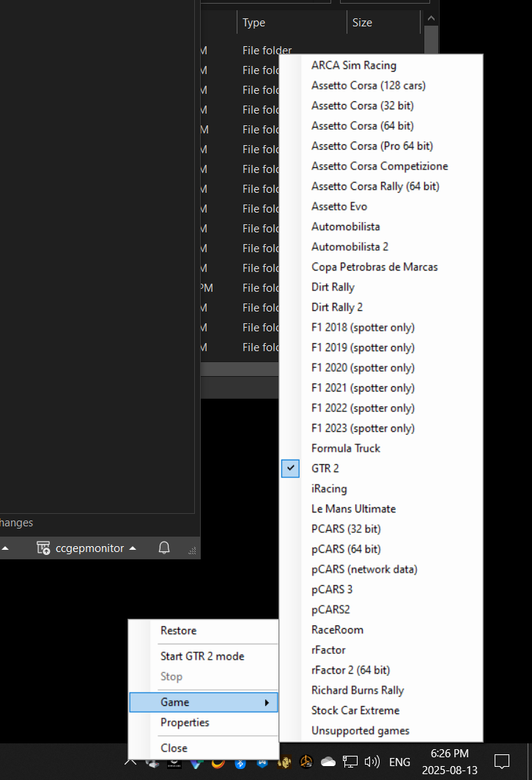Show hidden tray icons chevron

130,762
